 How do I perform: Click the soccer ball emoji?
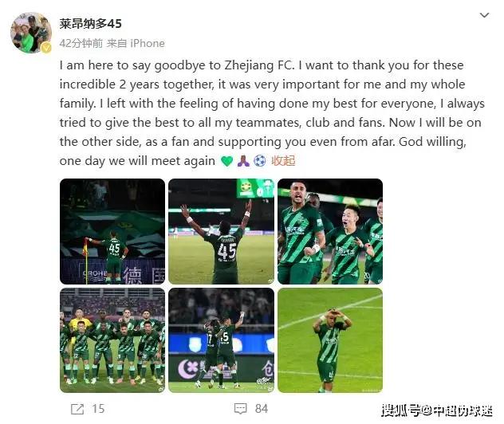[x=260, y=161]
